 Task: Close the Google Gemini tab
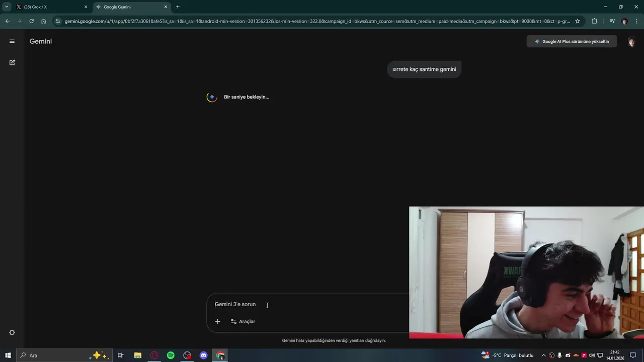(166, 7)
